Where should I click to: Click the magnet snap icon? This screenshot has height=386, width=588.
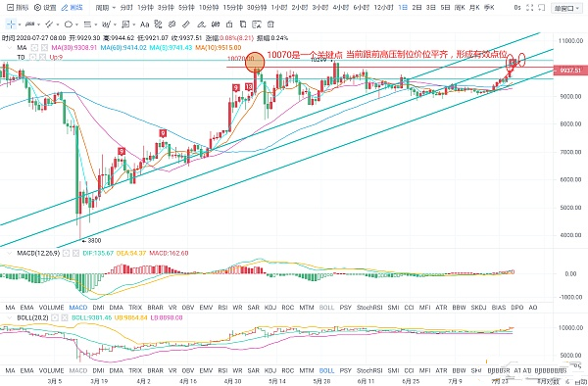(216, 24)
